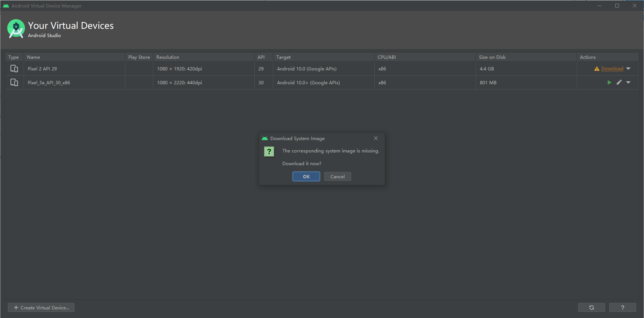
Task: Sort by the Resolution column header
Action: [x=203, y=57]
